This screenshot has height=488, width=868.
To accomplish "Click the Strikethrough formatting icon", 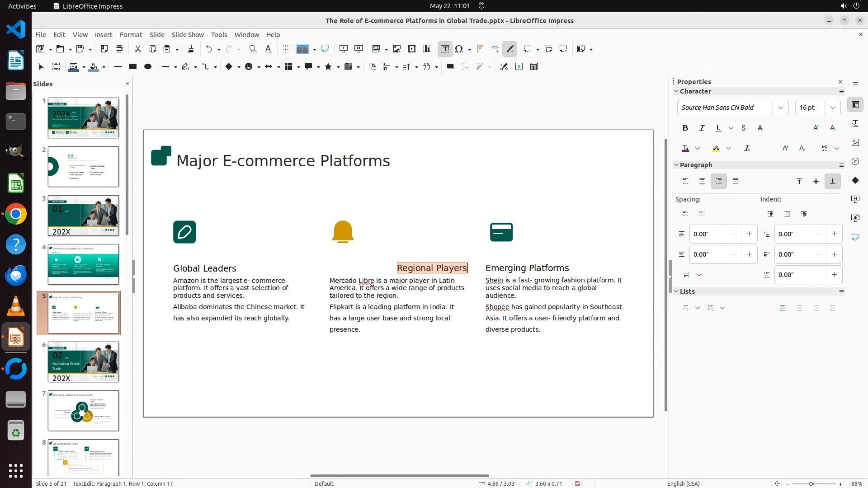I will 744,128.
